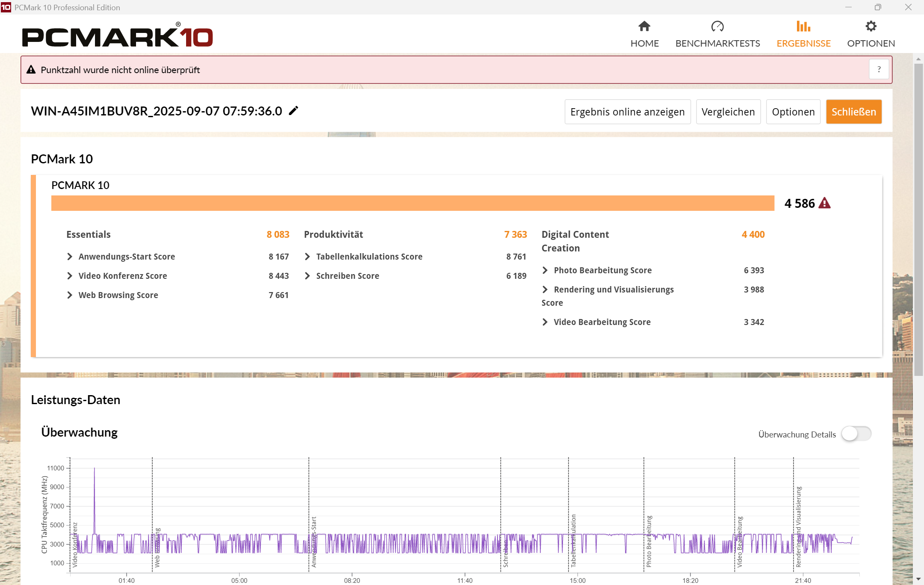
Task: Click the Rendering und Visualisierung chart marker
Action: [798, 527]
